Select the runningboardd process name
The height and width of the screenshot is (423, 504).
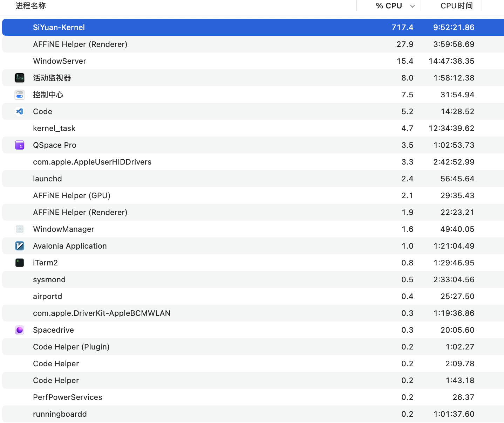[x=60, y=414]
